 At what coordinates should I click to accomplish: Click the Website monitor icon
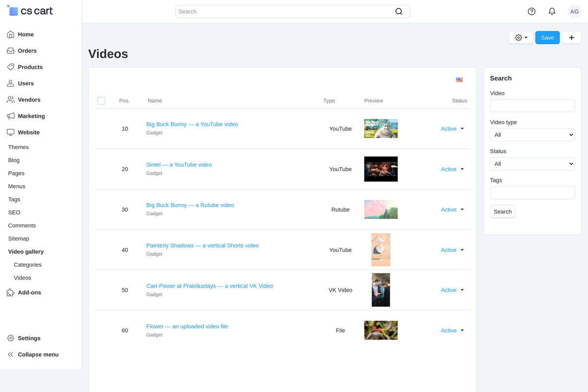(10, 132)
